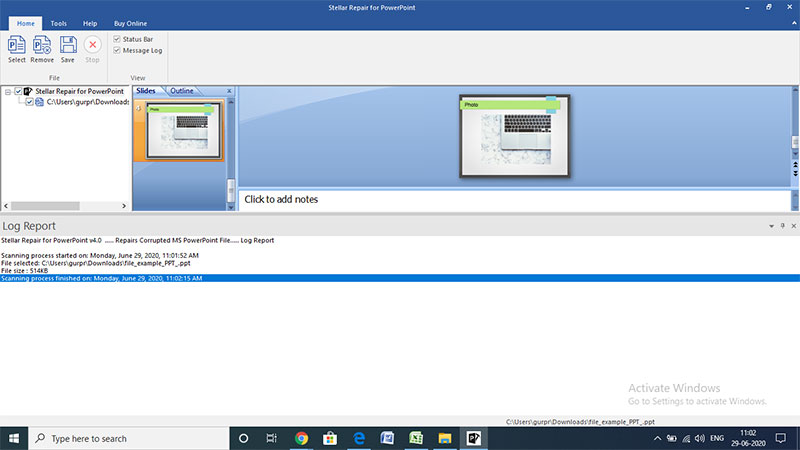Click the file tree's left scroll arrow
The width and height of the screenshot is (800, 450).
(x=6, y=206)
